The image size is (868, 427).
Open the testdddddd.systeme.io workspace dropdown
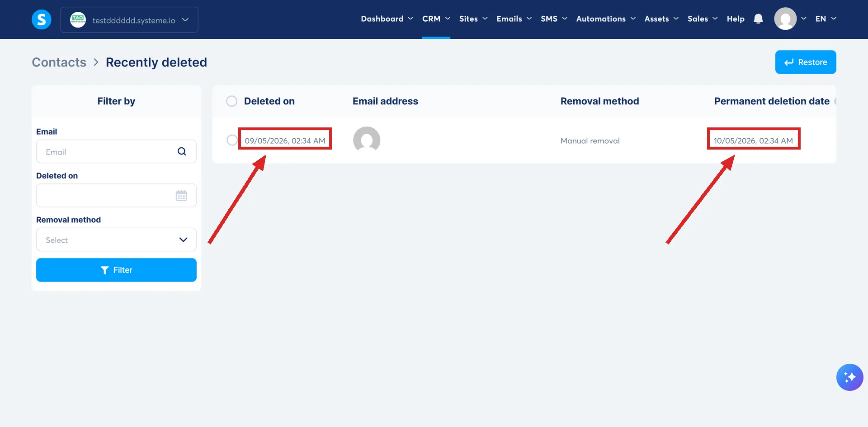[x=129, y=20]
